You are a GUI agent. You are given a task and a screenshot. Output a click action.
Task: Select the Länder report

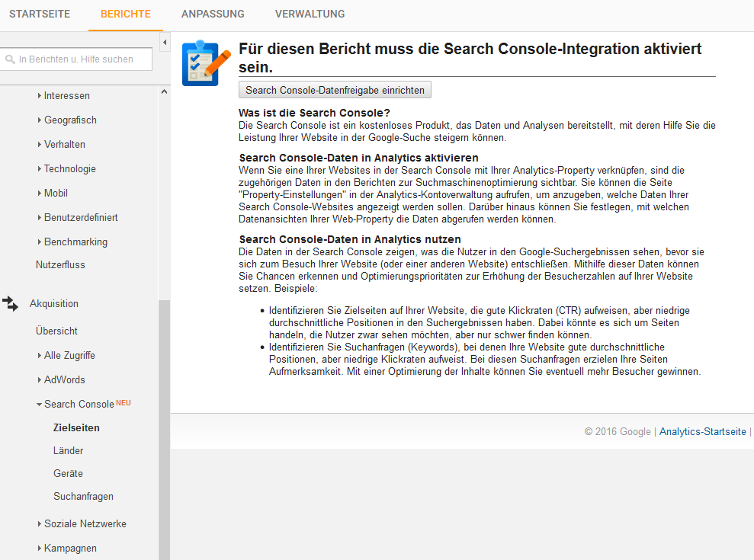coord(69,450)
